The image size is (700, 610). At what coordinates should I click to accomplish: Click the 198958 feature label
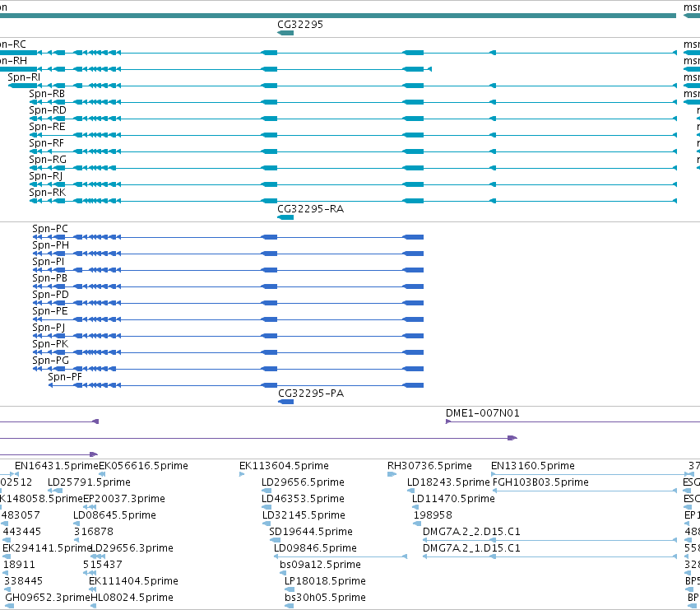coord(433,515)
